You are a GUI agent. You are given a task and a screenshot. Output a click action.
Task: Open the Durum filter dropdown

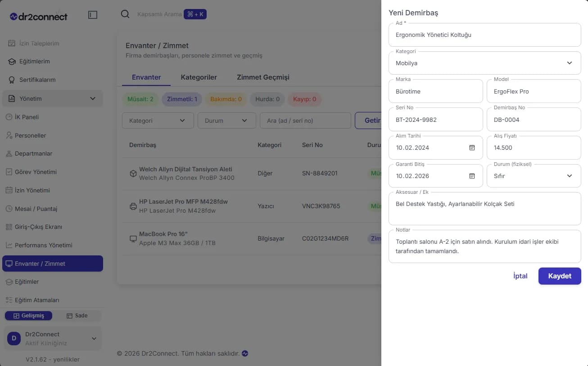click(227, 121)
